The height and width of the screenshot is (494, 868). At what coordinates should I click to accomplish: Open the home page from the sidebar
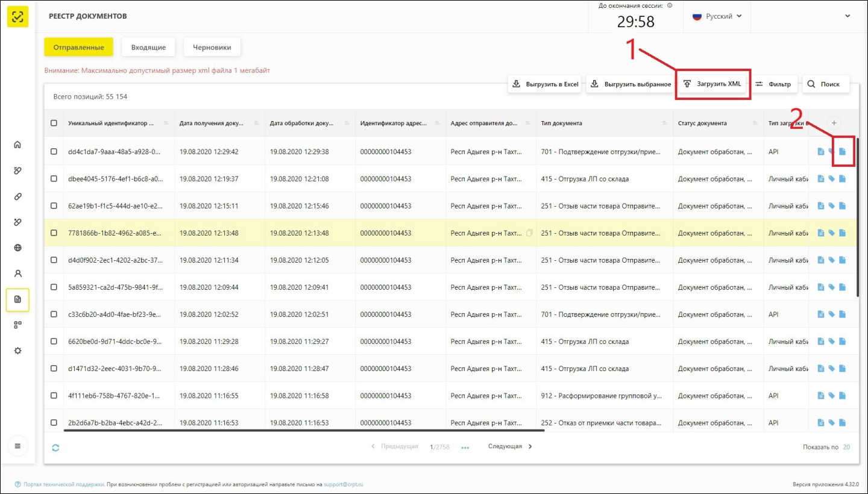[17, 145]
